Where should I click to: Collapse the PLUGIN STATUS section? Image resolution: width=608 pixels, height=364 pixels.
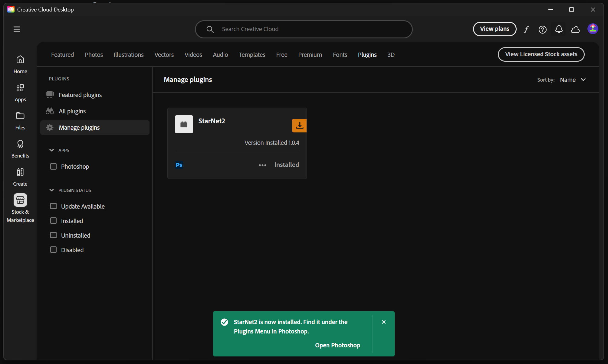52,190
